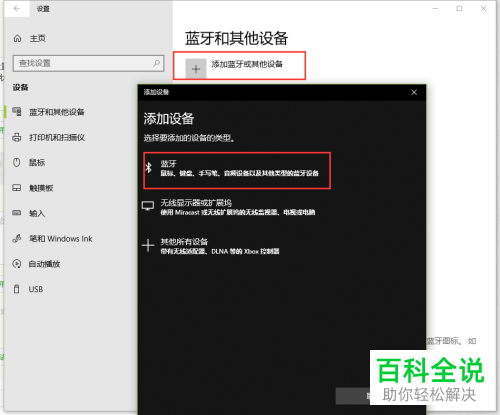Click the 蓝牙和其他设备 sidebar icon

[x=17, y=112]
